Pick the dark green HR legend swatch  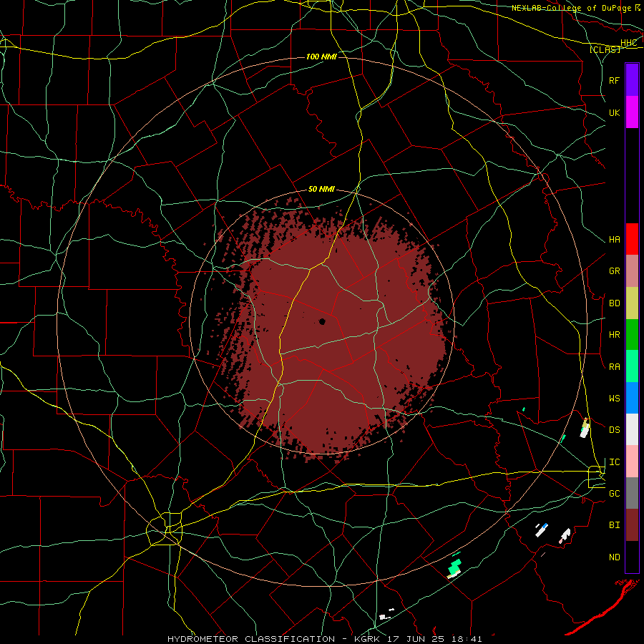[x=632, y=335]
